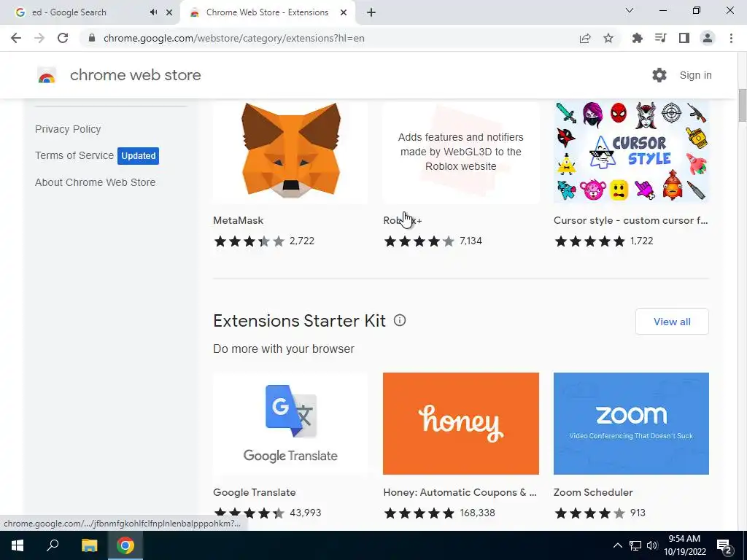
Task: Open the Chrome profile avatar
Action: click(x=708, y=38)
